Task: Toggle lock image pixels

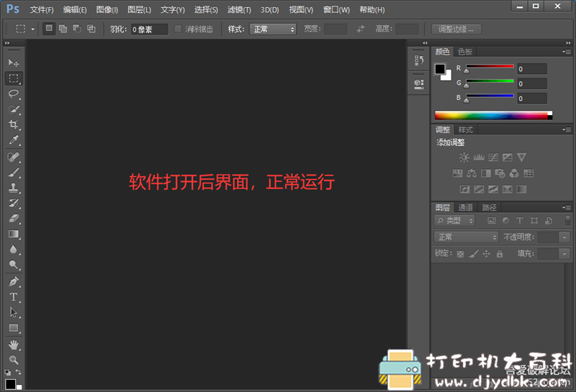Action: 474,254
